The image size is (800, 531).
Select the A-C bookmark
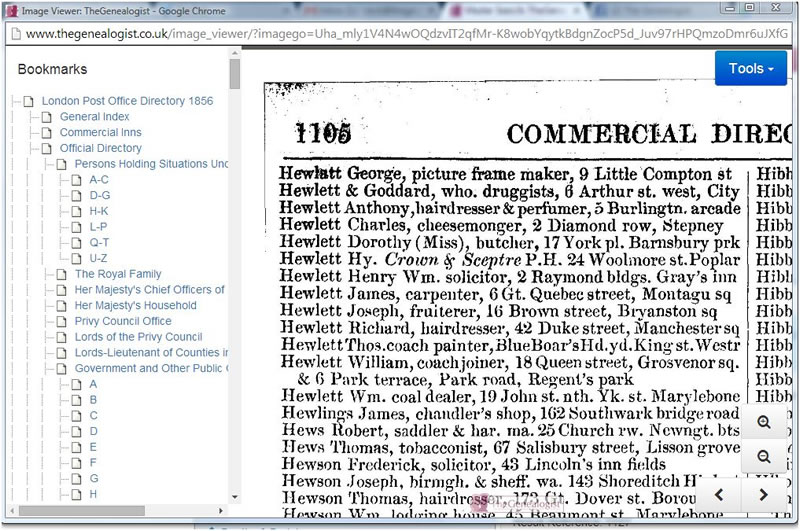tap(98, 180)
